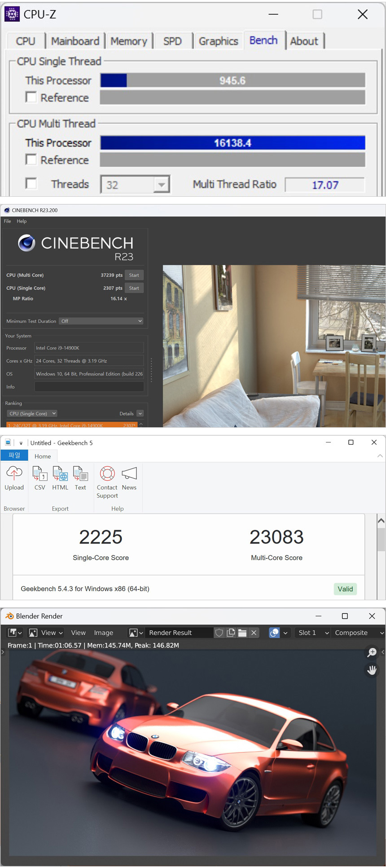Open the Blender editor type selector icon
This screenshot has width=386, height=868.
click(x=15, y=633)
